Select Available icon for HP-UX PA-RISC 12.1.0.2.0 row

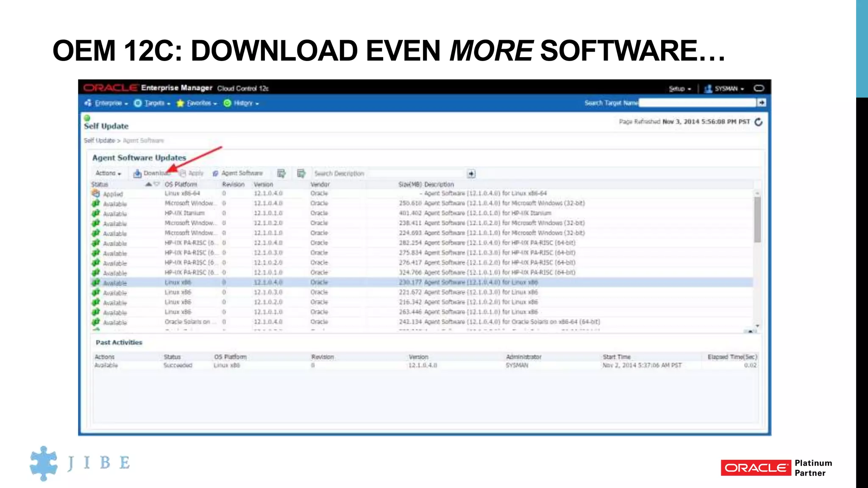click(x=96, y=263)
